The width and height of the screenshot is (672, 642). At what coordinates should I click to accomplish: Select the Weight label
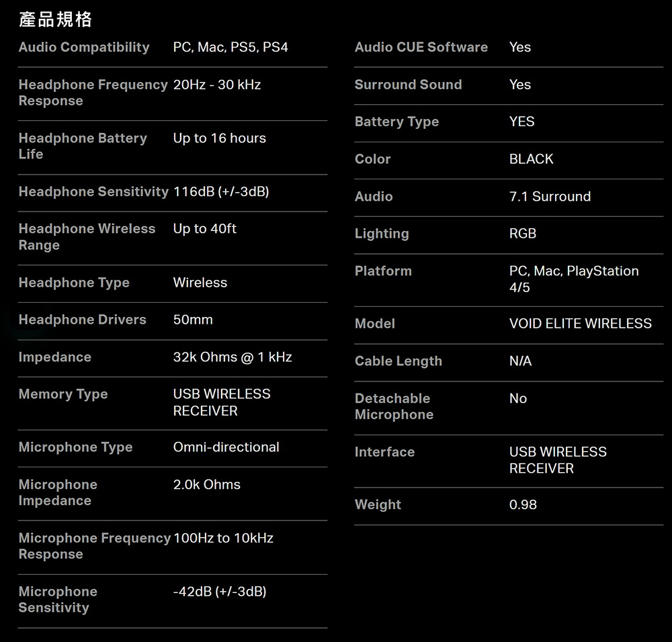click(378, 505)
